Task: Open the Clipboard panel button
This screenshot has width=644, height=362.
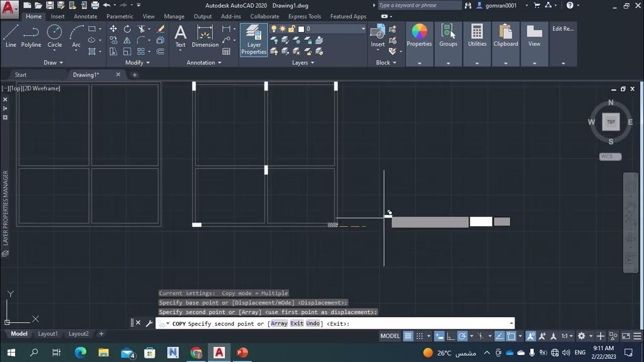Action: pos(506,44)
